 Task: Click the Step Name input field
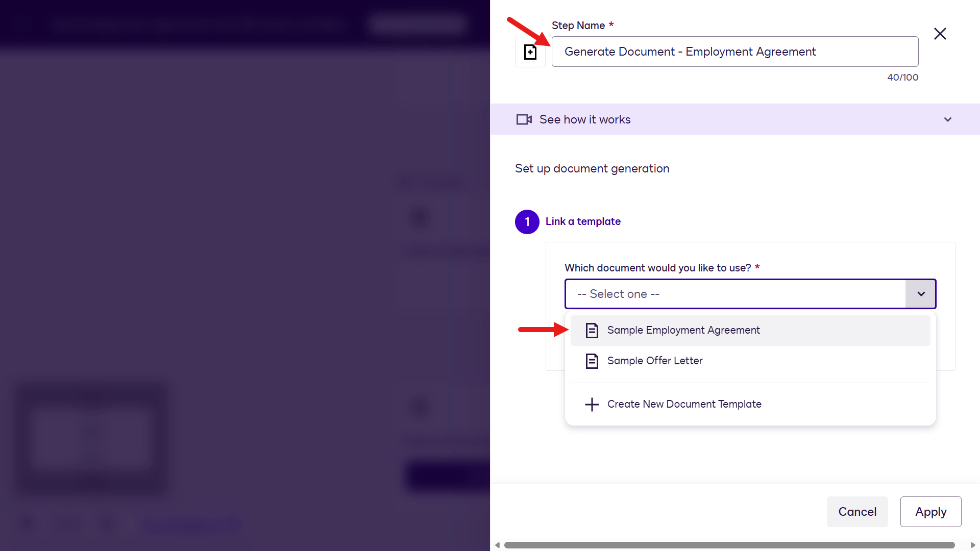click(735, 52)
